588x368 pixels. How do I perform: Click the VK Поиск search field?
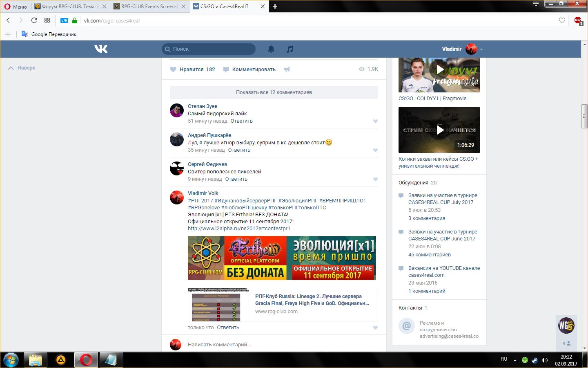(x=209, y=49)
